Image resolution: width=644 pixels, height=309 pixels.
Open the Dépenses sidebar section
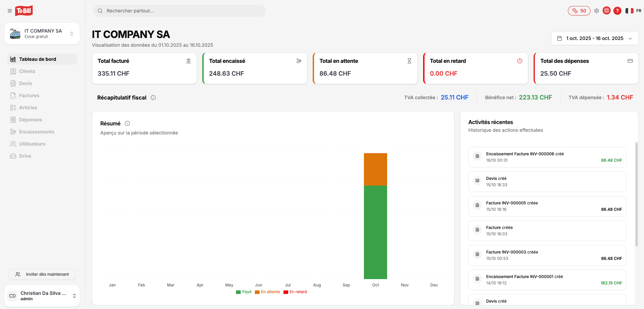pos(30,120)
